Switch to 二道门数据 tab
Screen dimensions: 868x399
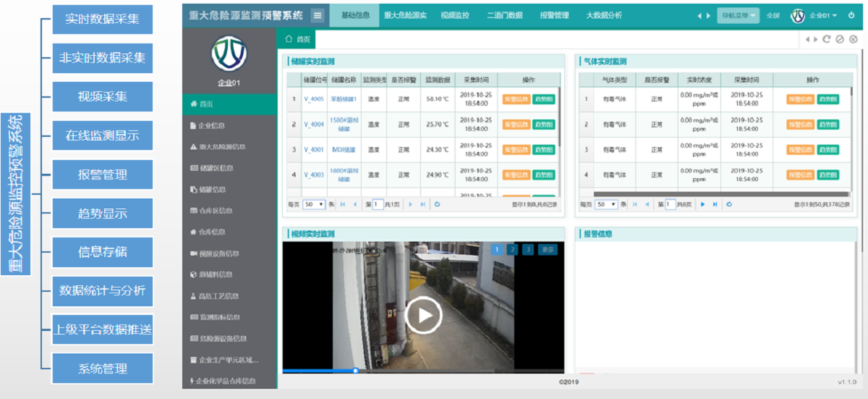point(504,15)
